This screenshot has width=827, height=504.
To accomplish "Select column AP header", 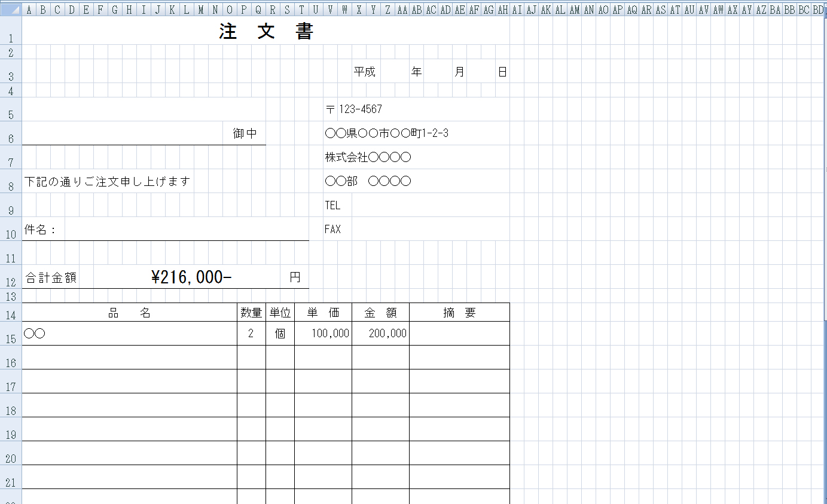I will (x=617, y=10).
